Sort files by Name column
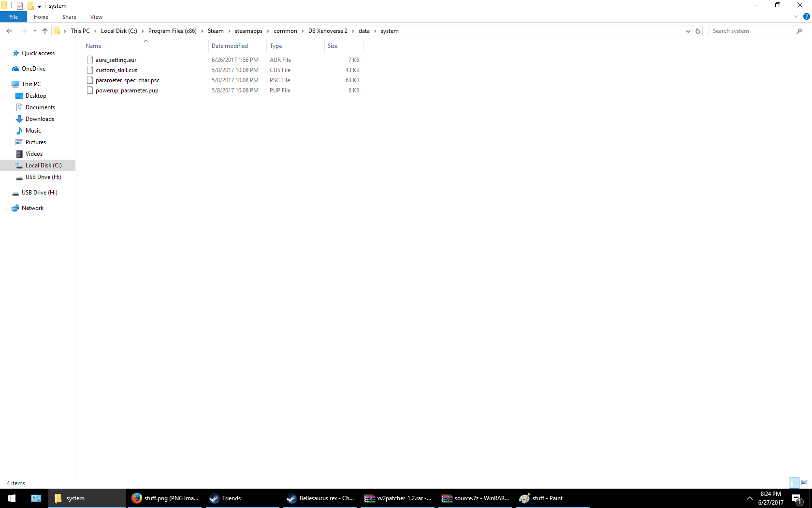This screenshot has width=812, height=508. coord(145,46)
